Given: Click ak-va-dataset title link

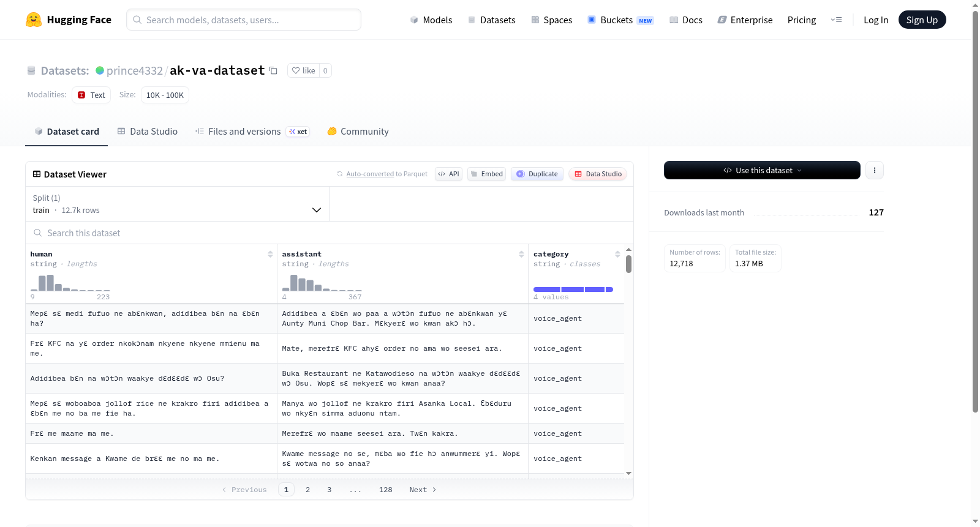Looking at the screenshot, I should pyautogui.click(x=217, y=70).
